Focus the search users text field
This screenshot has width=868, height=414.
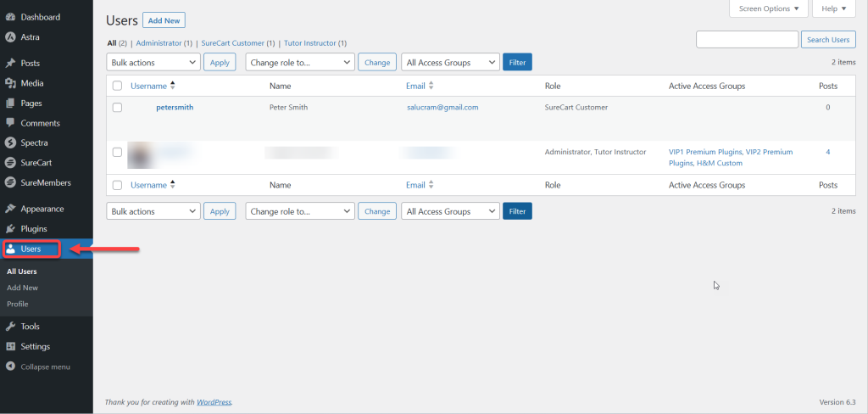748,40
